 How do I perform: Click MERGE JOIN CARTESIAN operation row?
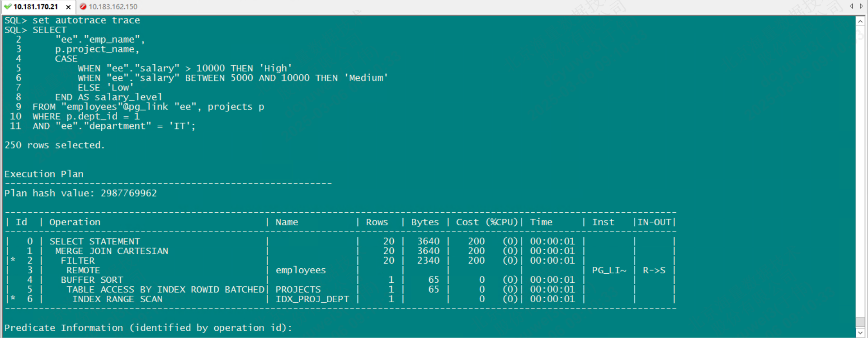point(111,251)
